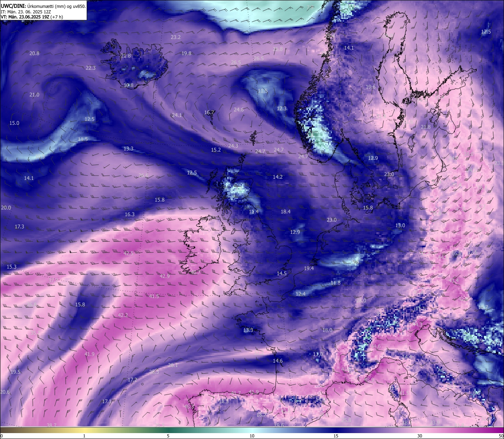This screenshot has width=504, height=439.
Task: Click the 20.0 value label
Action: click(x=6, y=208)
